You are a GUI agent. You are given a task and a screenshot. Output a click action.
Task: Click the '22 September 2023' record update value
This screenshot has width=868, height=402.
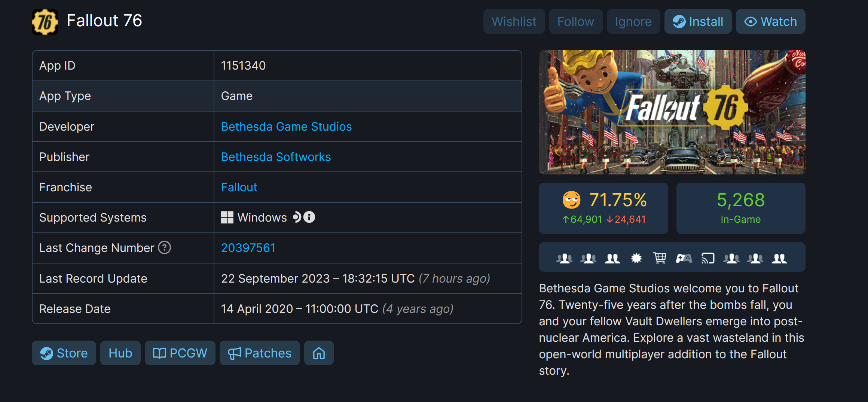(x=355, y=278)
